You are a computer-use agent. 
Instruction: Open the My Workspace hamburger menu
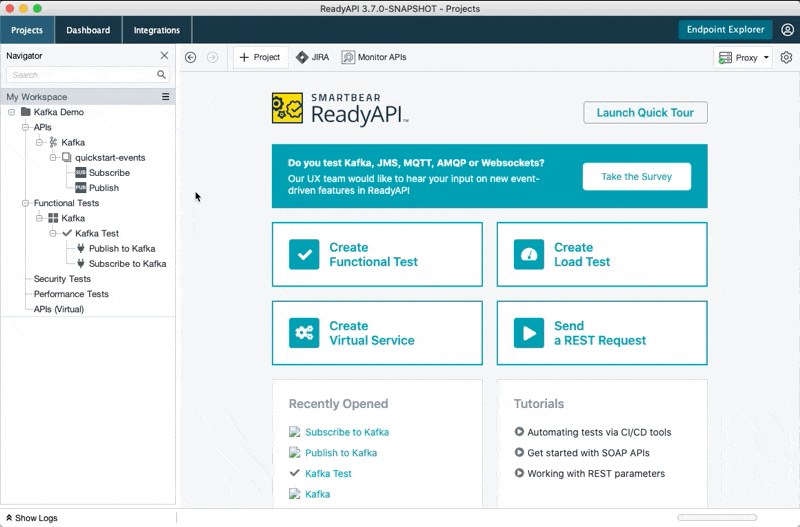pos(165,96)
